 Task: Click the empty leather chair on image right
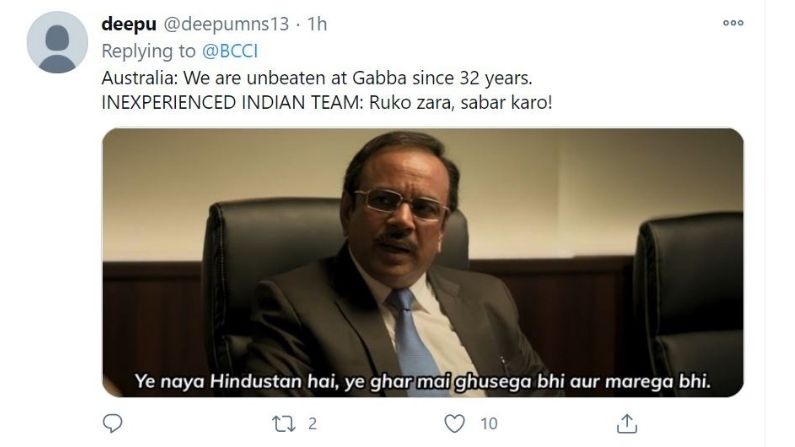pos(688,304)
